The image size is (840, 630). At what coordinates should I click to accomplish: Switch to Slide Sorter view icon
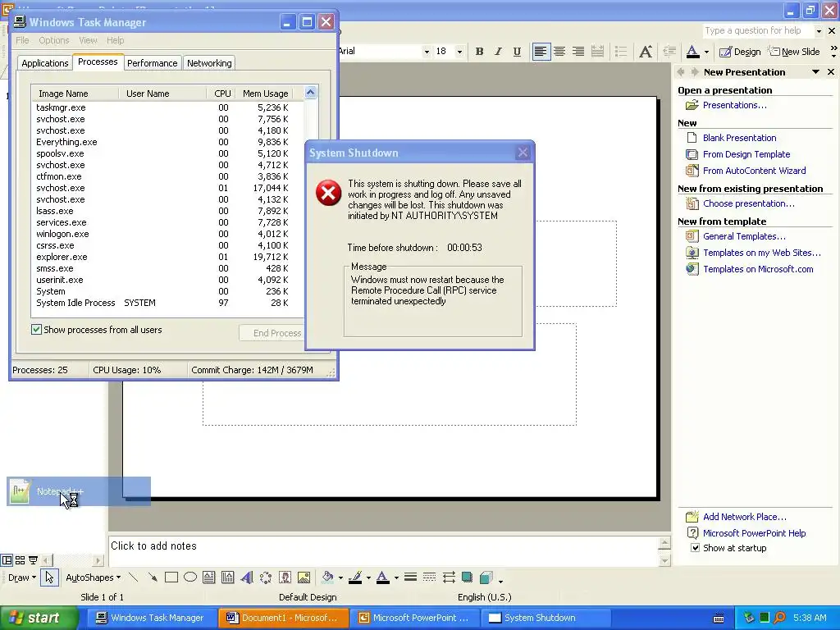click(x=20, y=560)
